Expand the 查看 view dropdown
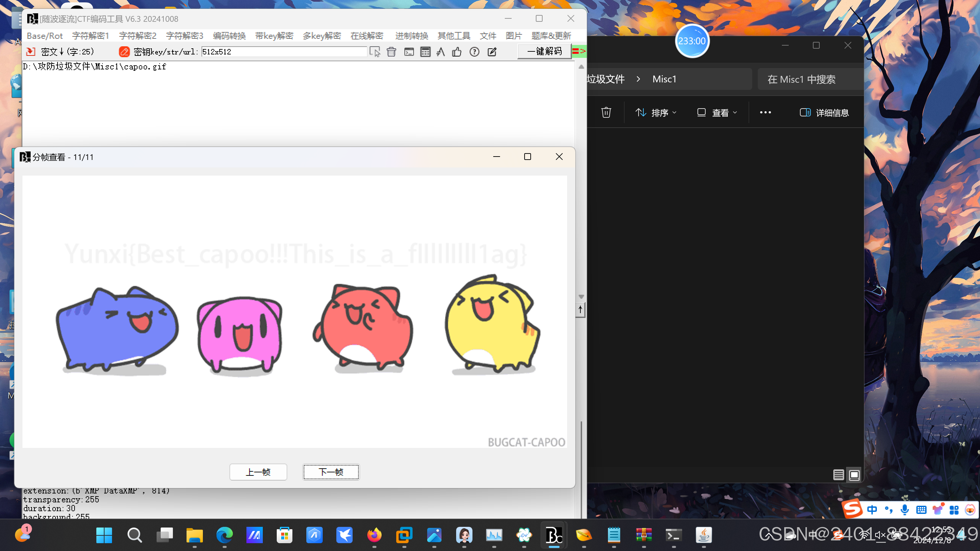980x551 pixels. click(x=717, y=113)
